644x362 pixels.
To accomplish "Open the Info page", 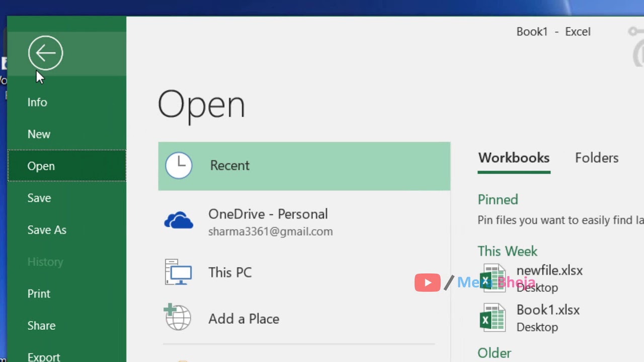I will click(37, 102).
